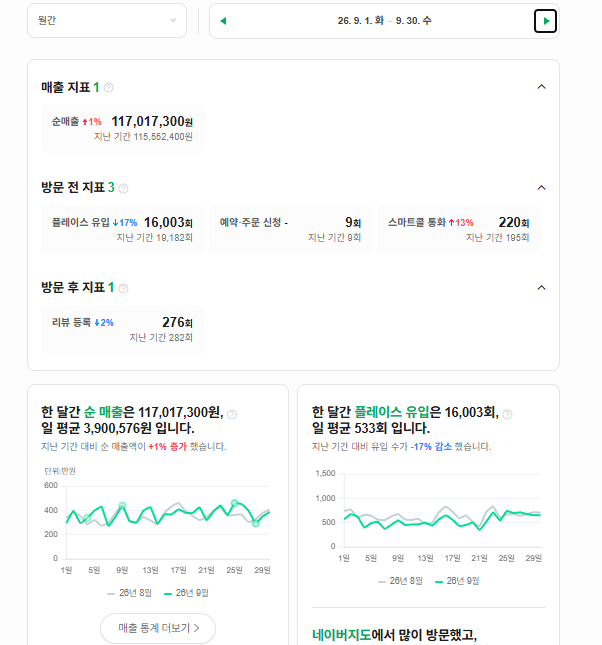This screenshot has width=602, height=645.
Task: Select the 플레이스 유입 metric card
Action: click(x=122, y=229)
